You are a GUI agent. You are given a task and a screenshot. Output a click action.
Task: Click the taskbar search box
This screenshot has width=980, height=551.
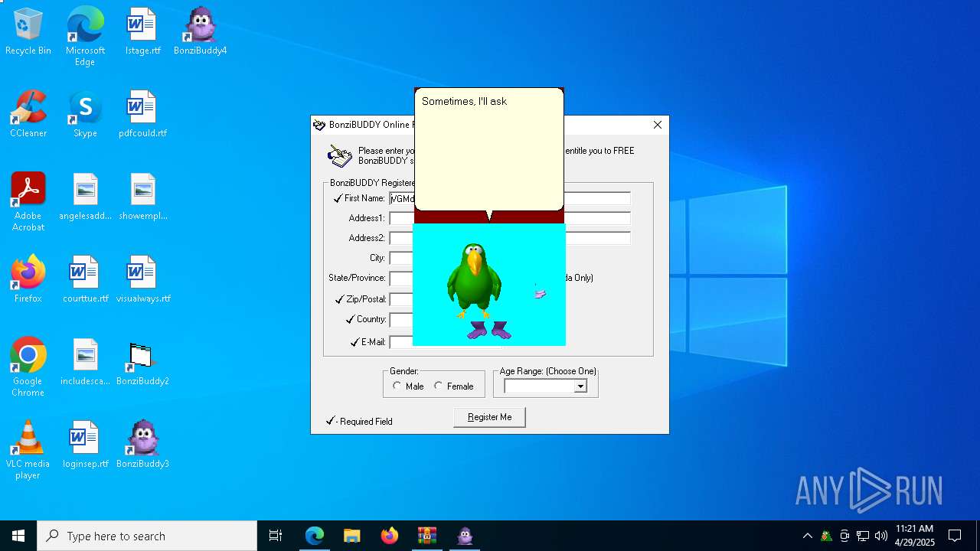[x=147, y=536]
